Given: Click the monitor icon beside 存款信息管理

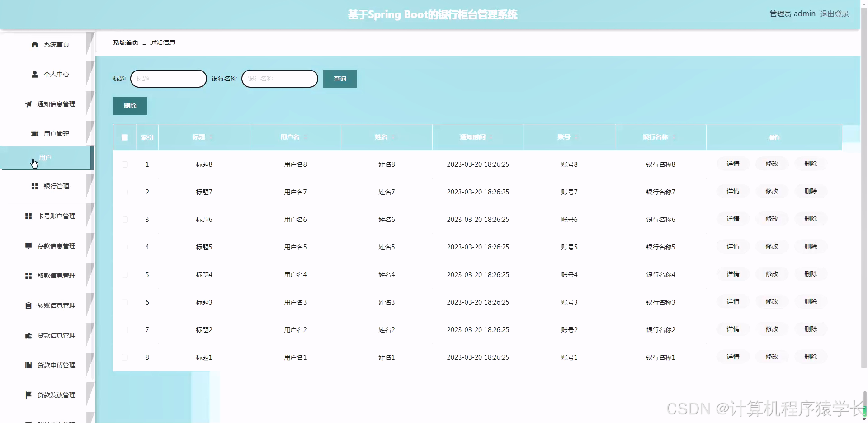Looking at the screenshot, I should pos(28,246).
